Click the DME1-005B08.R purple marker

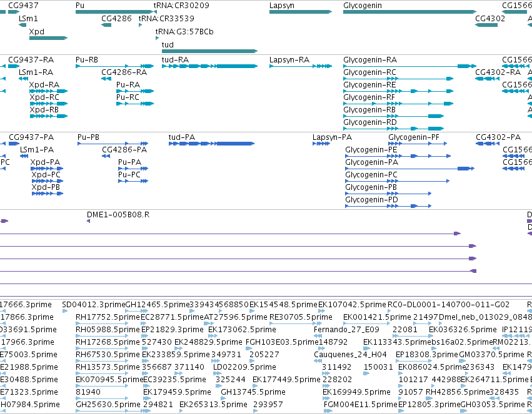click(x=88, y=221)
